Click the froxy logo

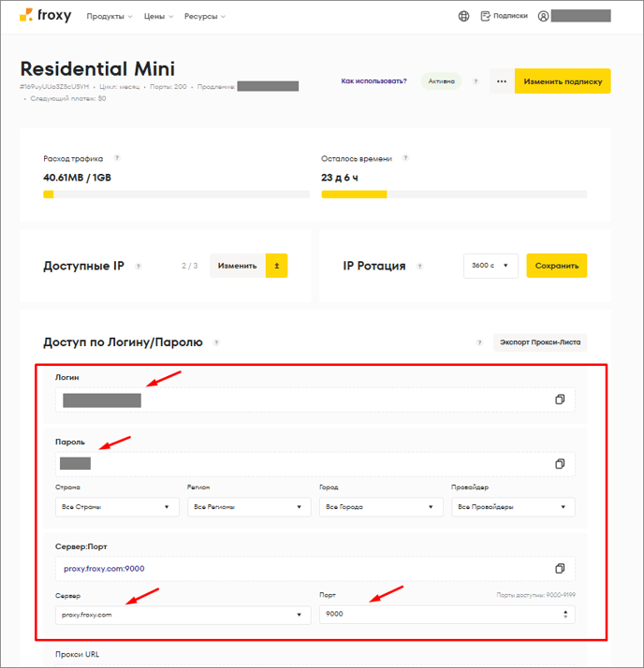pos(46,16)
